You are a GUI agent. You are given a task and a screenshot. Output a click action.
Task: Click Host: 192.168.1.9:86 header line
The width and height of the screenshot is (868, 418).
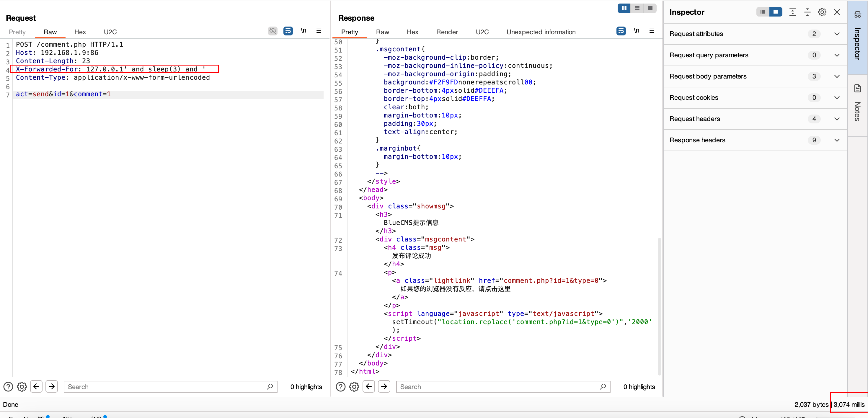tap(57, 53)
